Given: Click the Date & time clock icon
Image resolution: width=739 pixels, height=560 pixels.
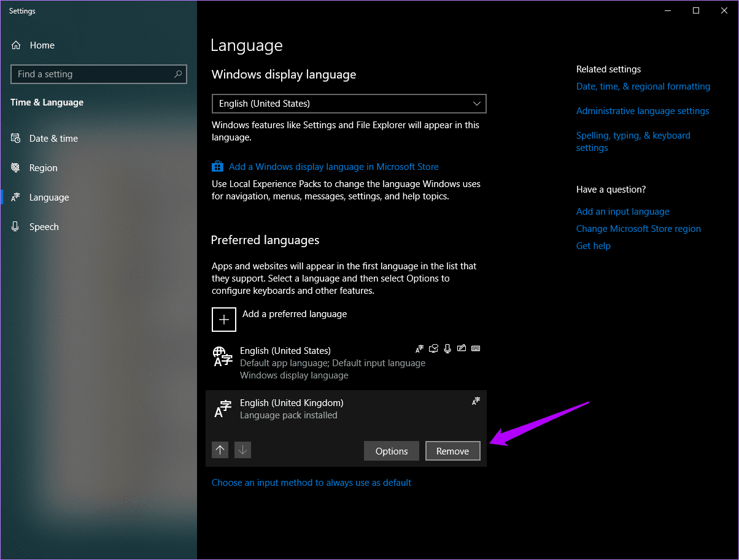Looking at the screenshot, I should pos(16,138).
